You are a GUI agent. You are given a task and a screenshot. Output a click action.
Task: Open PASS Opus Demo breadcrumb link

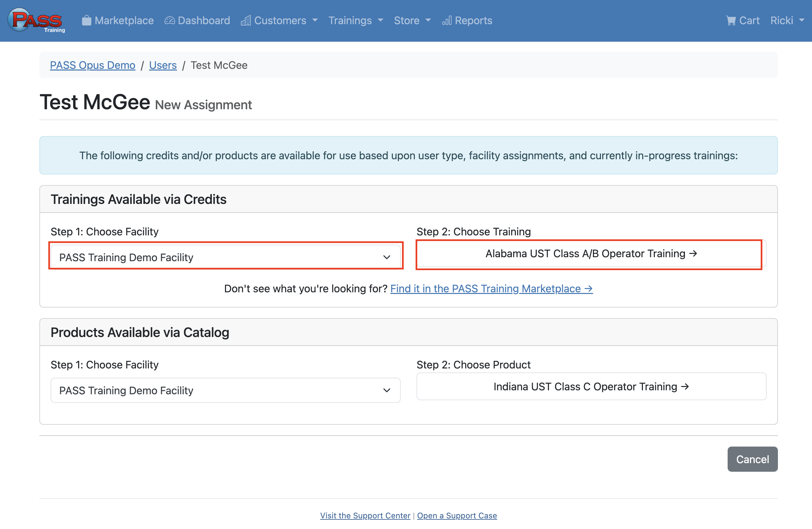click(92, 65)
